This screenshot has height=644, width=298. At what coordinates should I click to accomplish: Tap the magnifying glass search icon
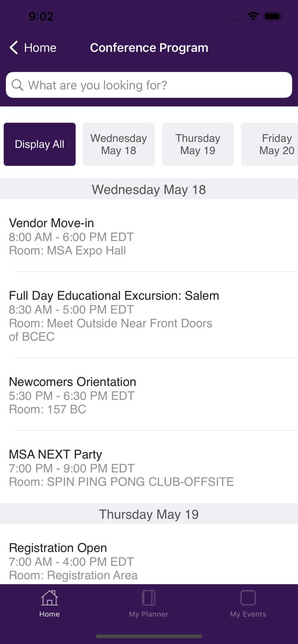(17, 85)
